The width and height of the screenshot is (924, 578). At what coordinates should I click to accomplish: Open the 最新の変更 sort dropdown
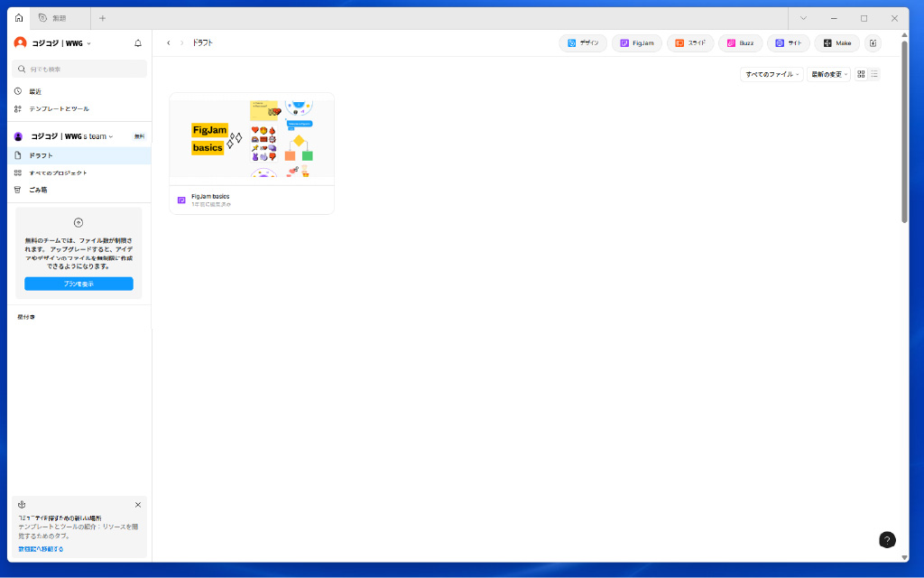click(x=828, y=74)
